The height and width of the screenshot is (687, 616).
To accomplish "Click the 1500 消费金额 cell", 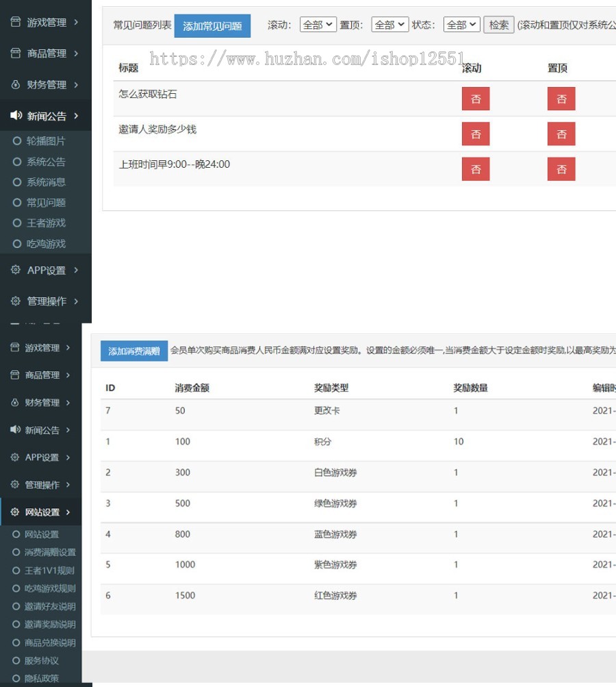I will click(185, 595).
